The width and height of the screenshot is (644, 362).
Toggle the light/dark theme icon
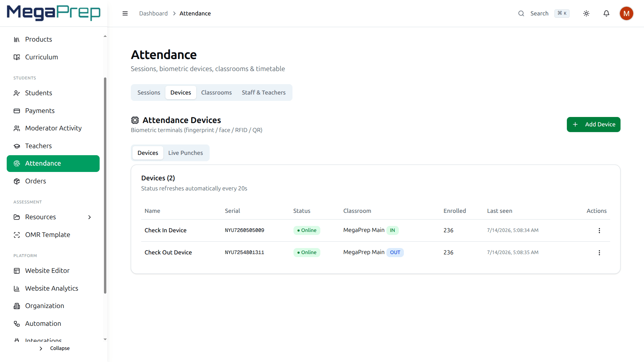coord(586,13)
